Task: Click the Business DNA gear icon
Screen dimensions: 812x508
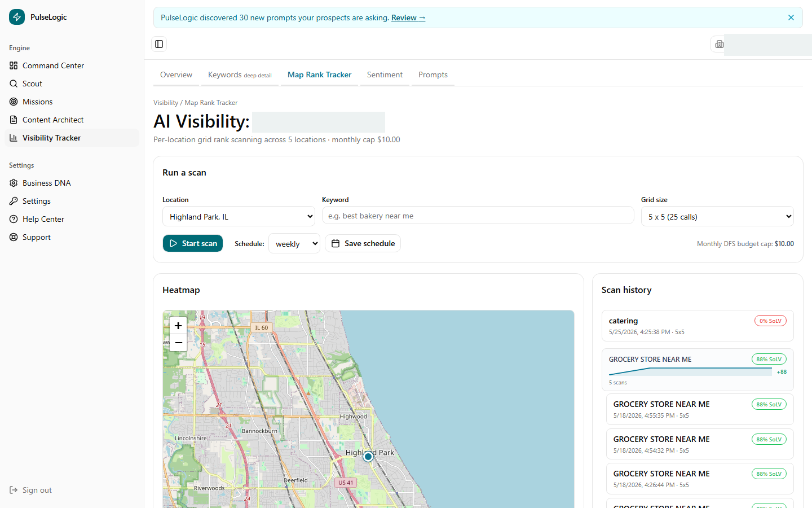Action: point(14,183)
